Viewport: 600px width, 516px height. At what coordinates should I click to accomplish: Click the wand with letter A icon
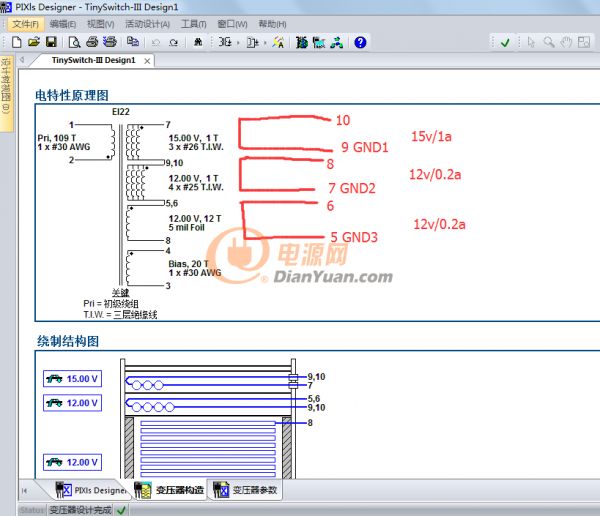278,42
